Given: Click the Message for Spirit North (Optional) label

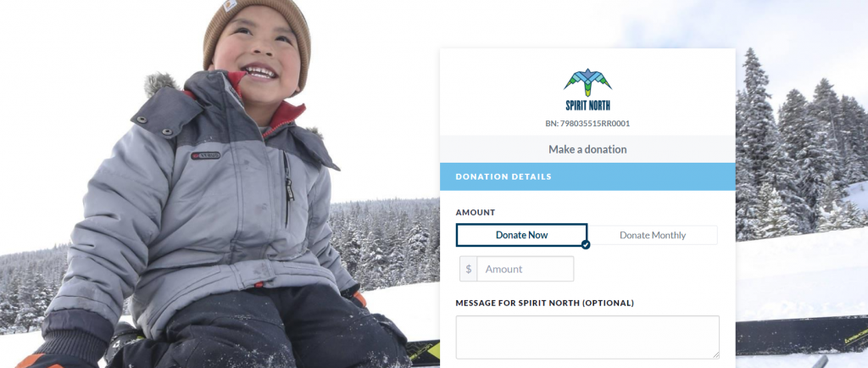Looking at the screenshot, I should (x=545, y=303).
